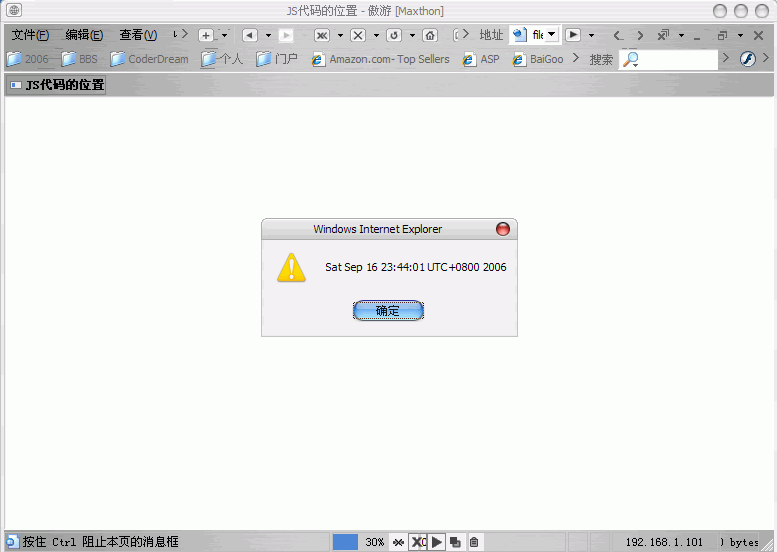The height and width of the screenshot is (552, 777).
Task: Open the 文件(F) menu
Action: click(x=30, y=35)
